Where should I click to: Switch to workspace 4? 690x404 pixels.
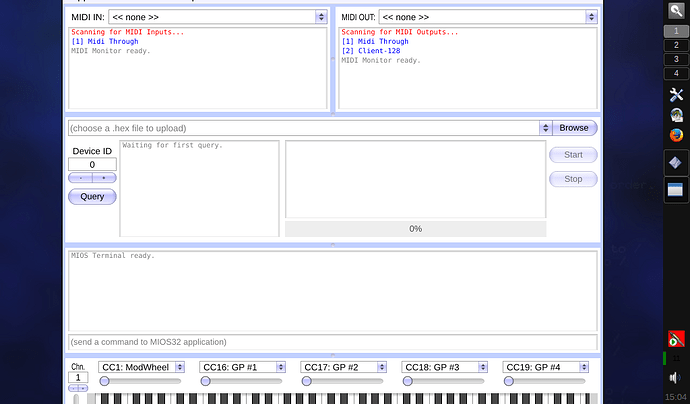pyautogui.click(x=676, y=73)
